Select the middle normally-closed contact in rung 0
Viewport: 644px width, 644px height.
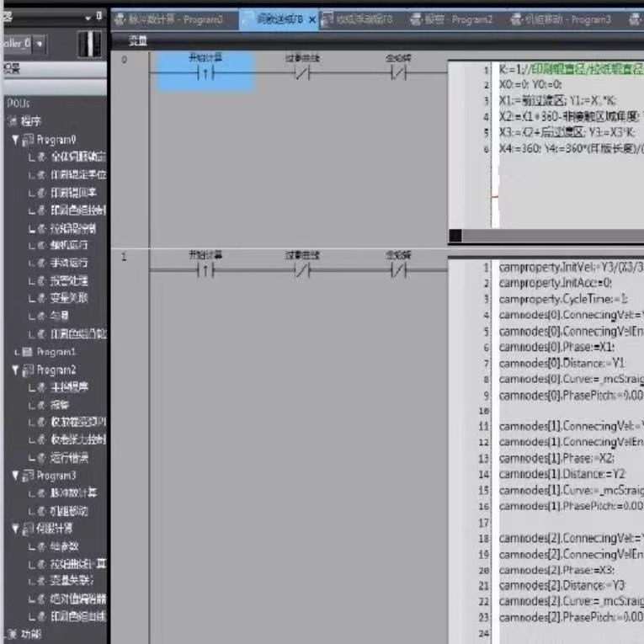(x=302, y=73)
